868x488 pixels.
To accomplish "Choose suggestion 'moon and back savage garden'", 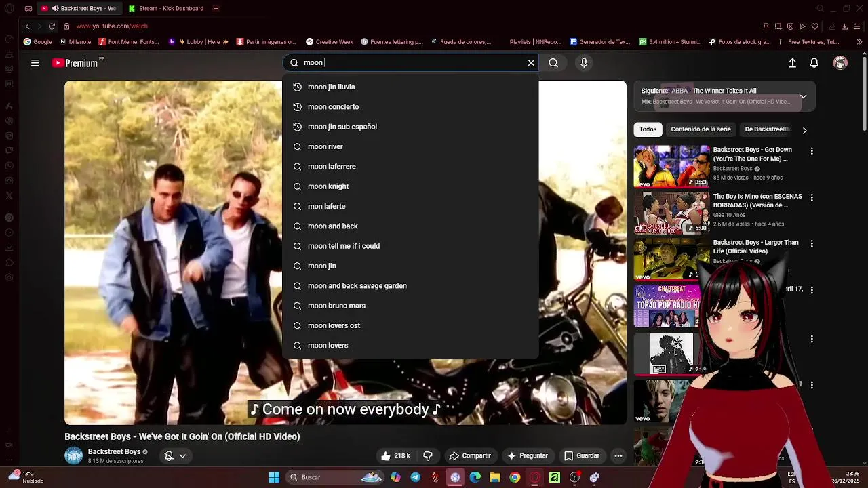I will tap(410, 286).
